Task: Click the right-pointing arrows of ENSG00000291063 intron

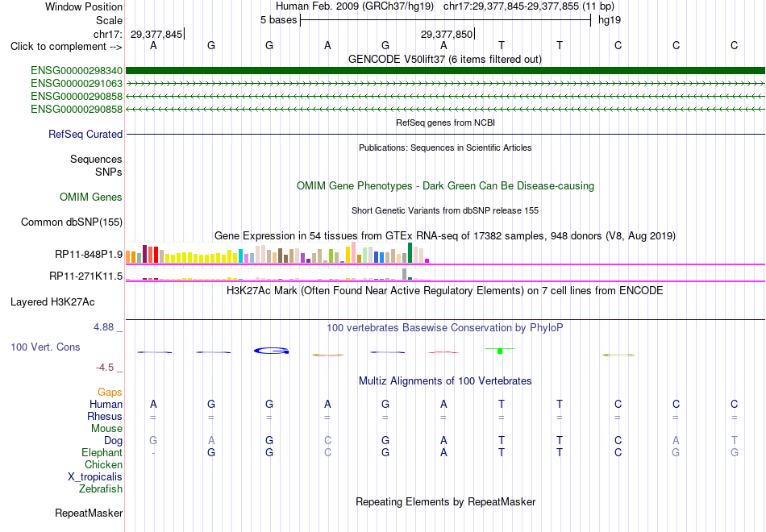Action: (x=446, y=84)
